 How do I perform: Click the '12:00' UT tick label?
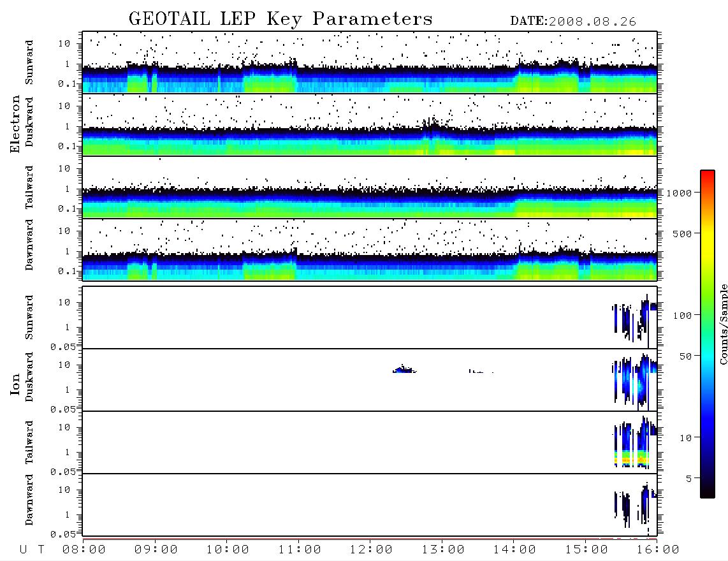pyautogui.click(x=371, y=550)
